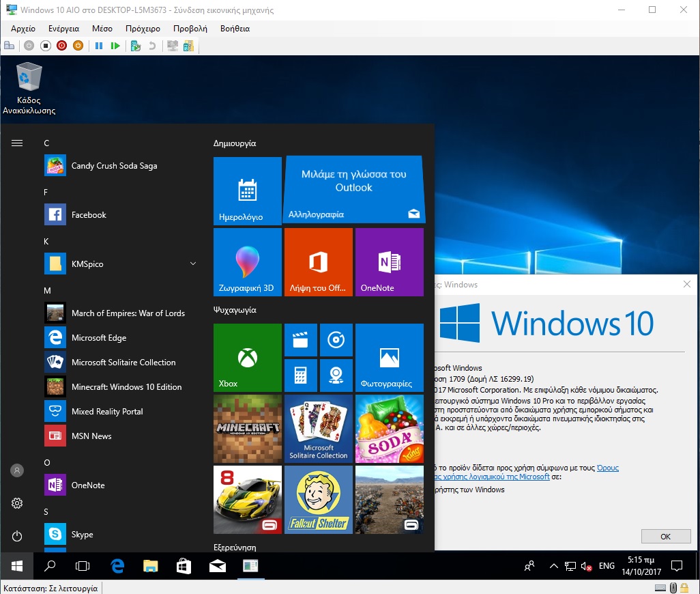
Task: Open the Βοήθεια menu
Action: 235,29
